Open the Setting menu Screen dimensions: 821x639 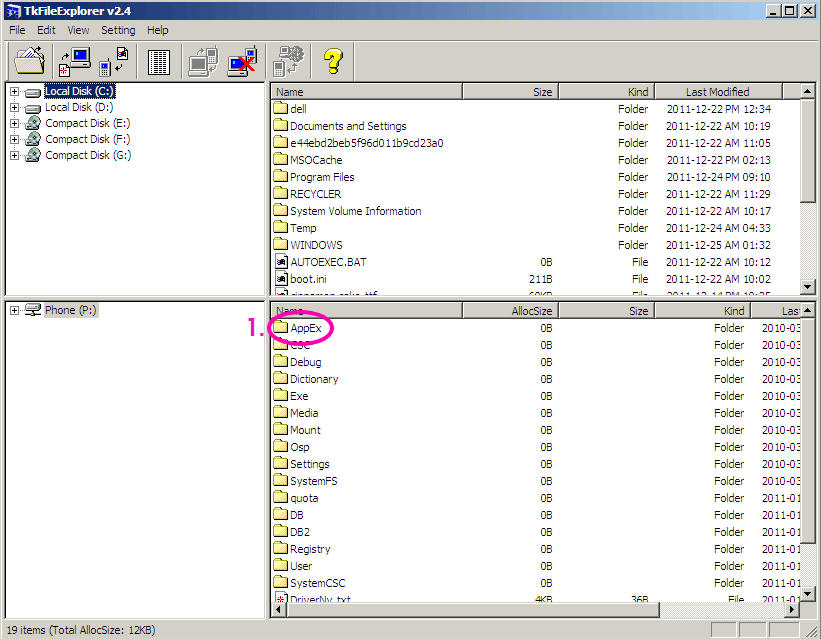point(118,30)
